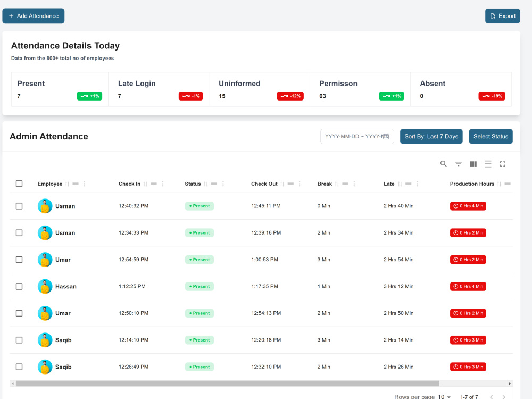Sort by Break column arrows
This screenshot has height=399, width=532.
coord(337,184)
